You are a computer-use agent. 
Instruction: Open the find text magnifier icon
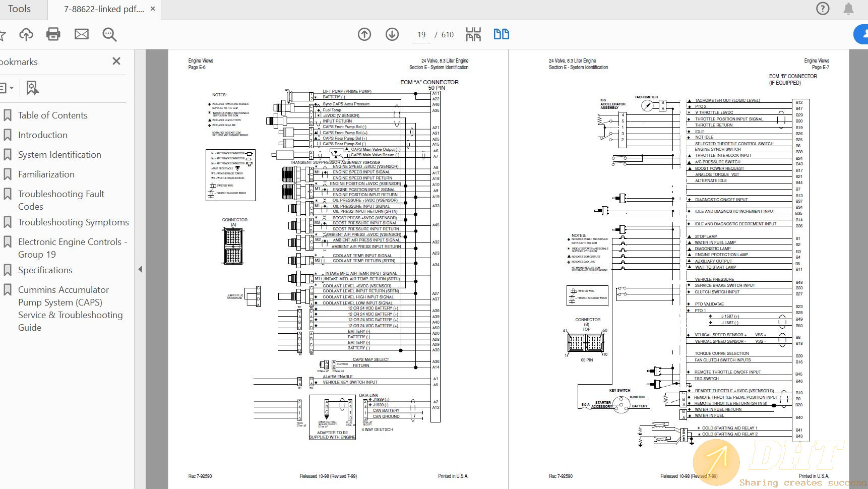109,34
